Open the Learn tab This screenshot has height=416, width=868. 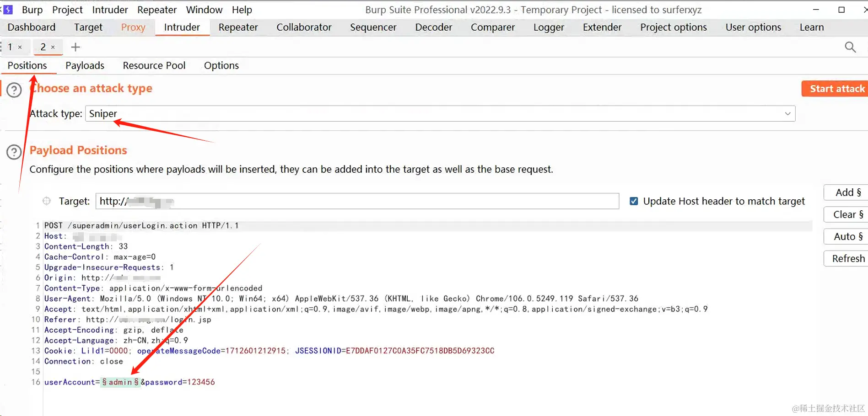[812, 27]
